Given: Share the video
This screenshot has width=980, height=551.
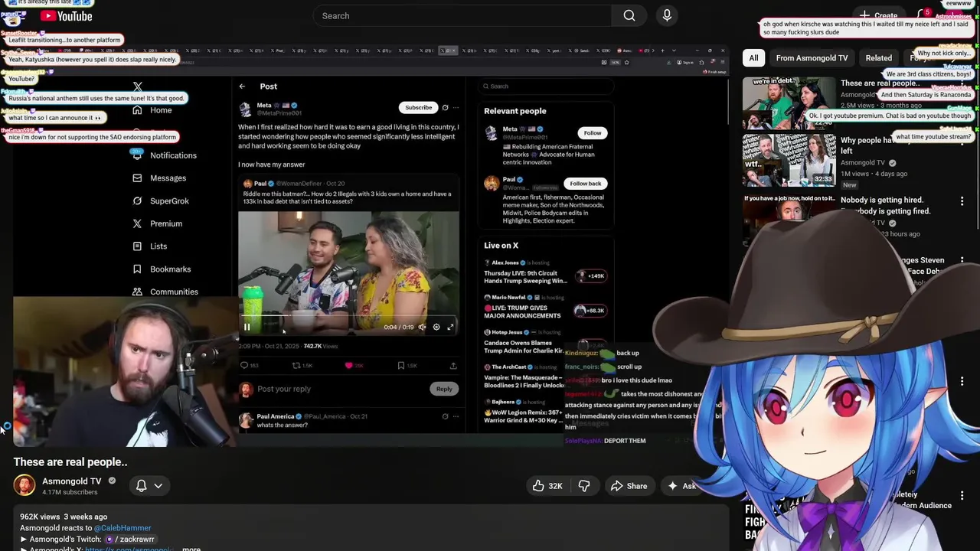Looking at the screenshot, I should [x=629, y=486].
